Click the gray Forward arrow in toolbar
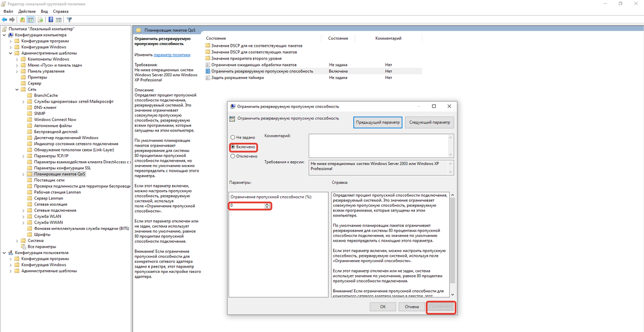The width and height of the screenshot is (644, 332). click(x=12, y=19)
